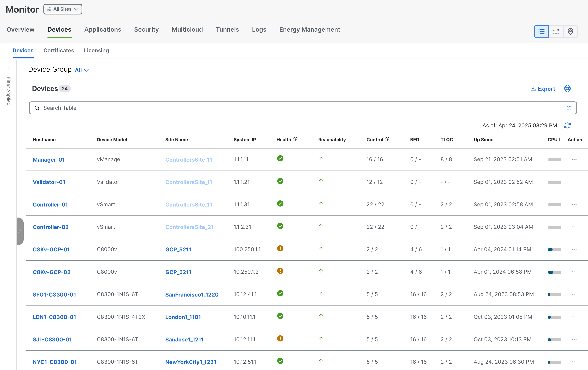Switch to the Tunnels tab
Screen dimensions: 588x370
coord(227,30)
